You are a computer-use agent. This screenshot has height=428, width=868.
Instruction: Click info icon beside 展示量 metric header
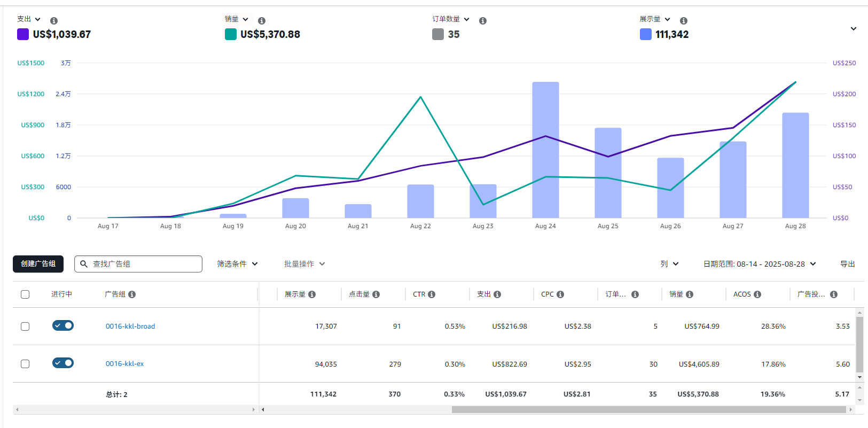point(684,21)
